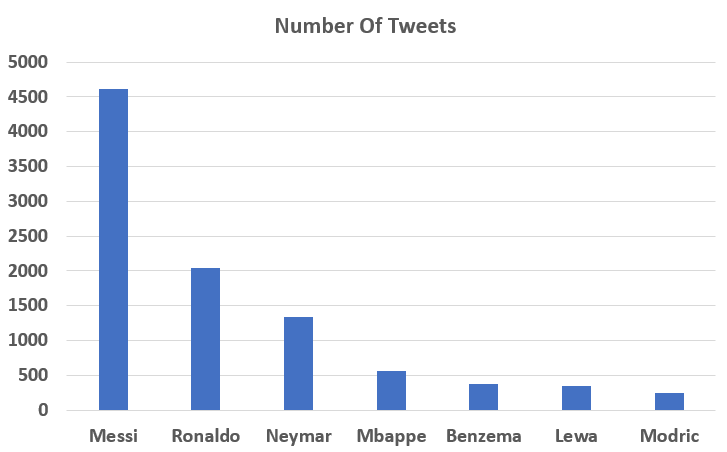Click the Benzema category label
Viewport: 727px width, 452px height.
click(x=483, y=436)
